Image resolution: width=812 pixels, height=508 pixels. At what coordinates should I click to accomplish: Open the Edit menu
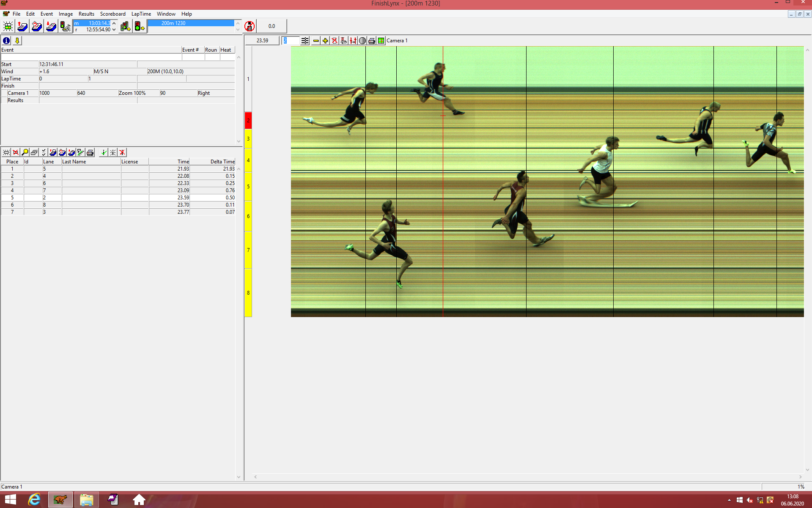pyautogui.click(x=30, y=14)
